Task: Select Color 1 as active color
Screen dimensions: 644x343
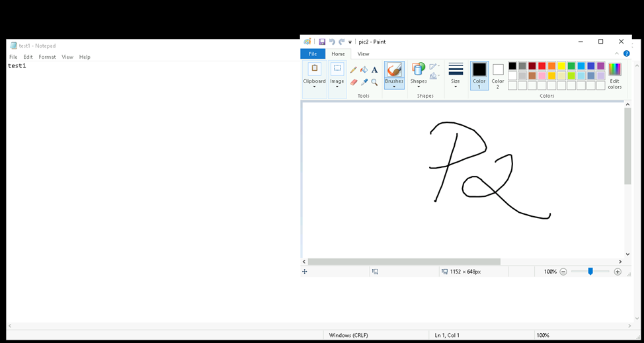Action: pyautogui.click(x=479, y=75)
